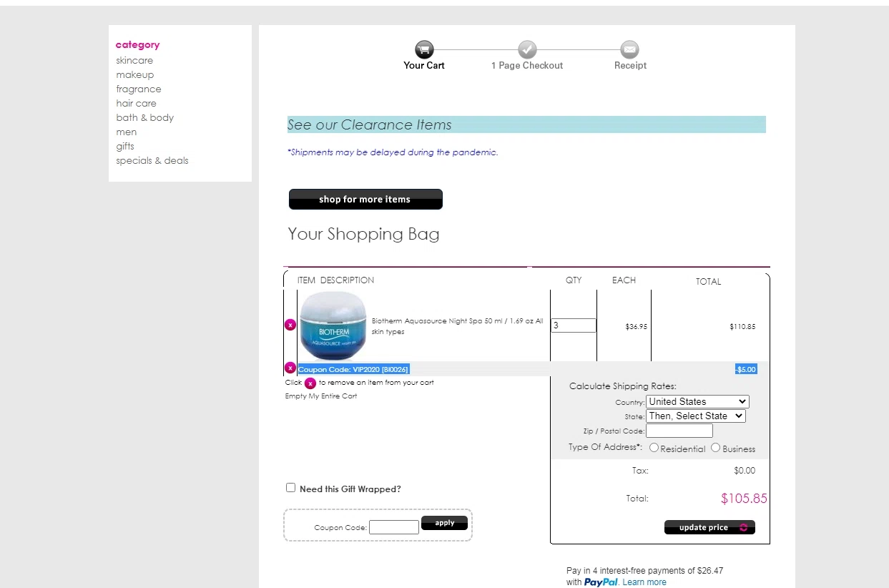Click the Zip / Postal Code field

pos(679,431)
